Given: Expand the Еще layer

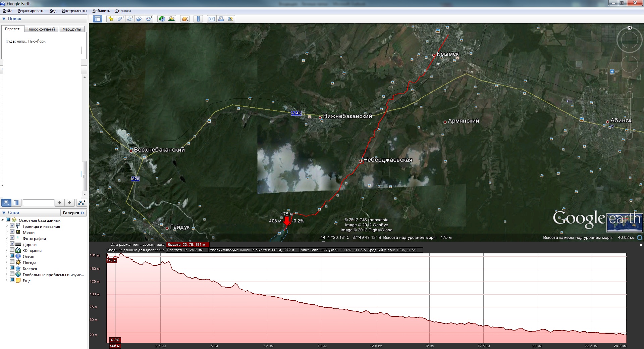Looking at the screenshot, I should coord(7,281).
